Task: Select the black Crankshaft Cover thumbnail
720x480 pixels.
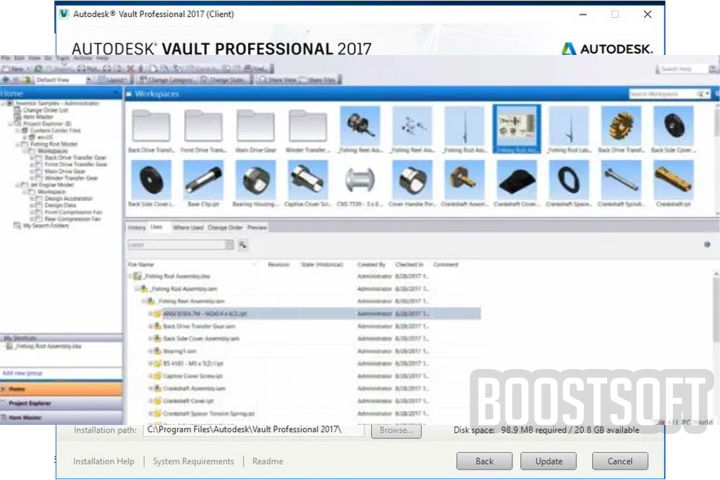Action: tap(517, 180)
